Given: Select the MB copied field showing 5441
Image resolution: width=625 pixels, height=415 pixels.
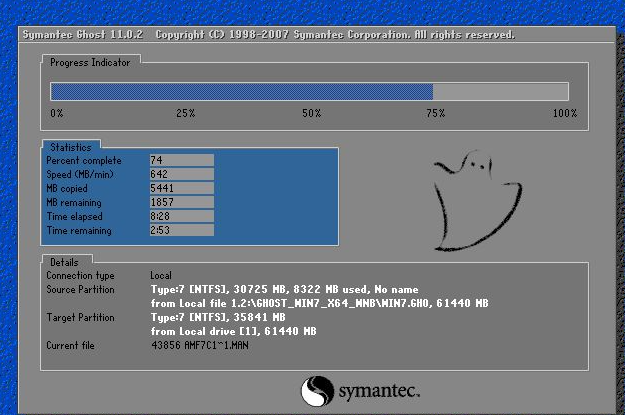Looking at the screenshot, I should (182, 188).
